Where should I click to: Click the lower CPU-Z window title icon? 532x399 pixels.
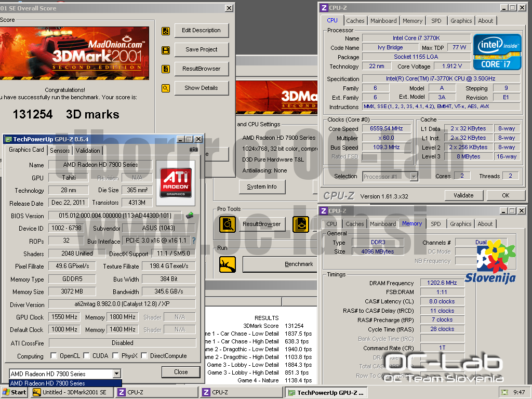coord(324,211)
